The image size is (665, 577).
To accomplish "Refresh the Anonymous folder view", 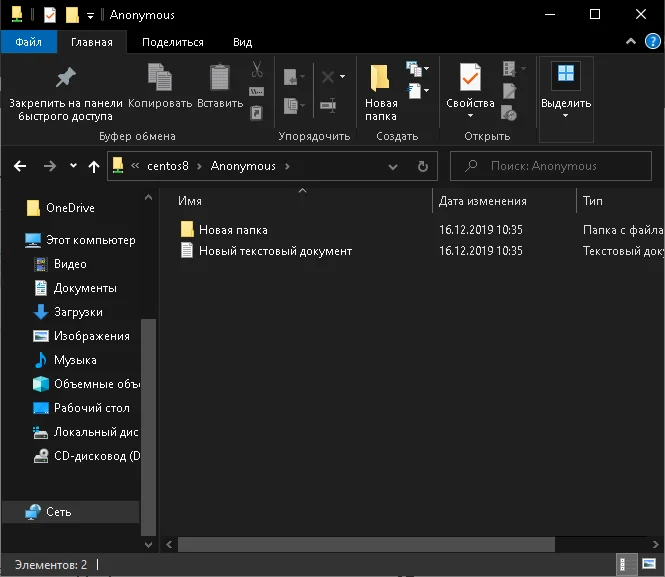I will coord(422,166).
